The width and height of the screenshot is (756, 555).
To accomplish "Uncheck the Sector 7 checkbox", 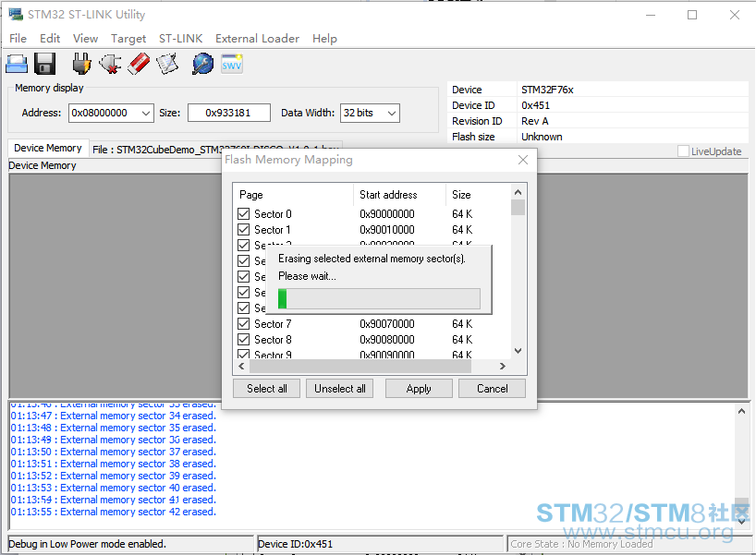I will coord(243,324).
